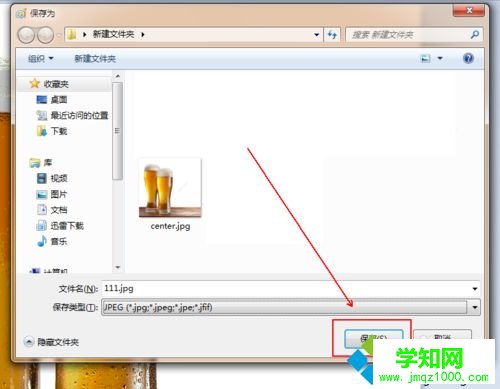Open the help question mark icon
Screen dimensions: 500x389
coord(468,58)
